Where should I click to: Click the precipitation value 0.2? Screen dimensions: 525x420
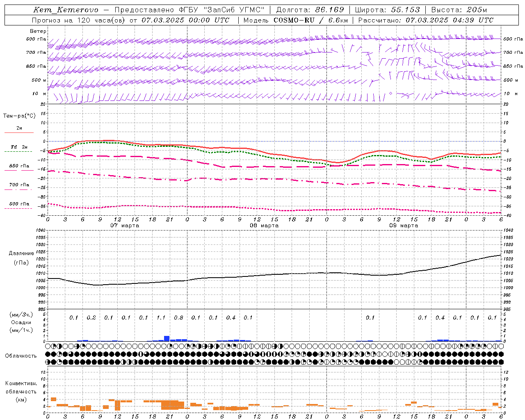click(91, 317)
